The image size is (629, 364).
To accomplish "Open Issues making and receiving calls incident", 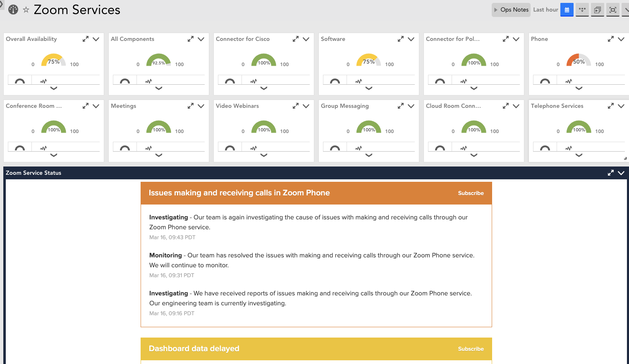I will pos(239,193).
